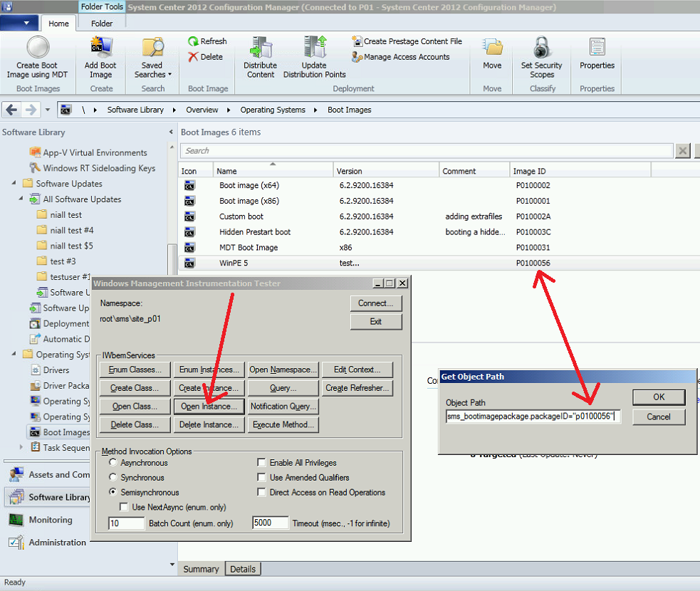The image size is (700, 591).
Task: Click the Execute Method... button
Action: 283,424
